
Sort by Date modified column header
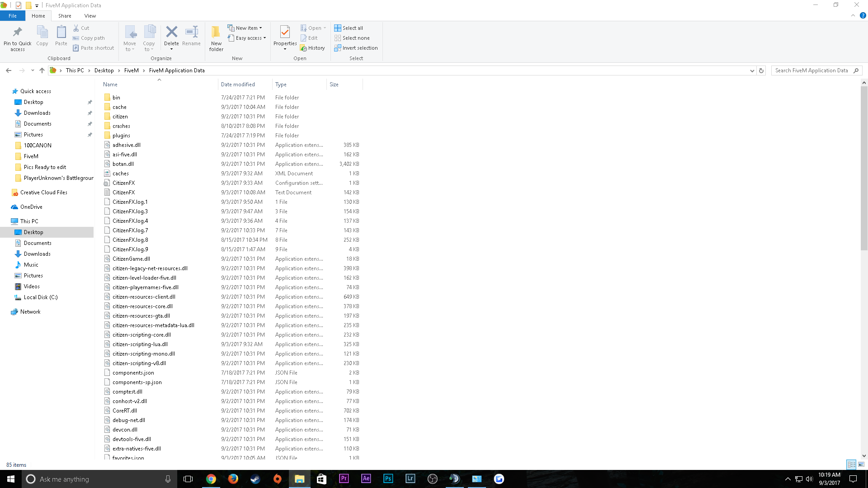tap(238, 84)
